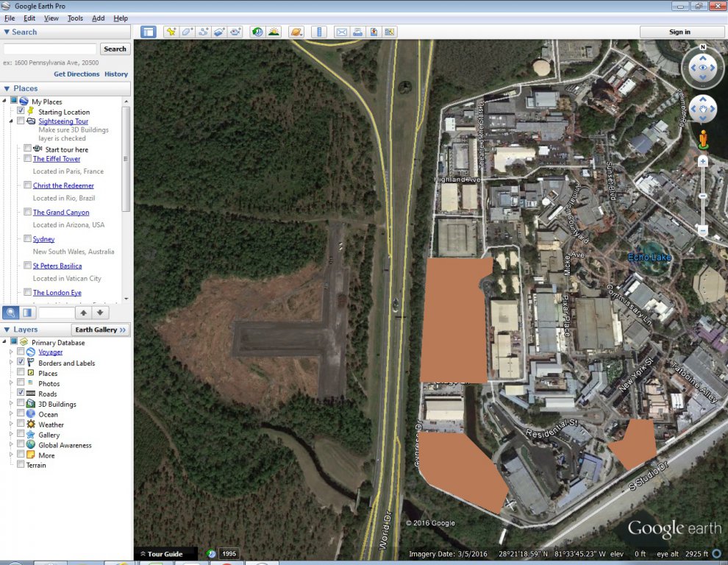Click Save Image toolbar icon
Screen dimensions: 728x565
tap(374, 32)
